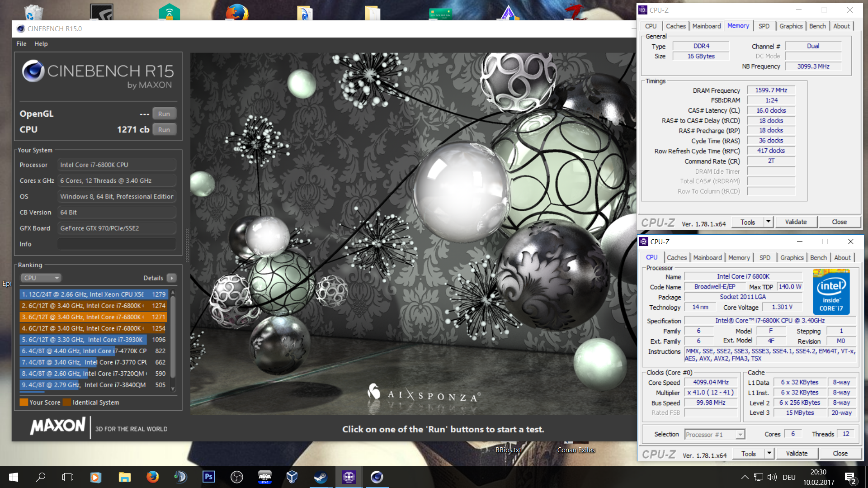Launch media player taskbar icon
Screen dimensions: 868x488
pos(96,477)
